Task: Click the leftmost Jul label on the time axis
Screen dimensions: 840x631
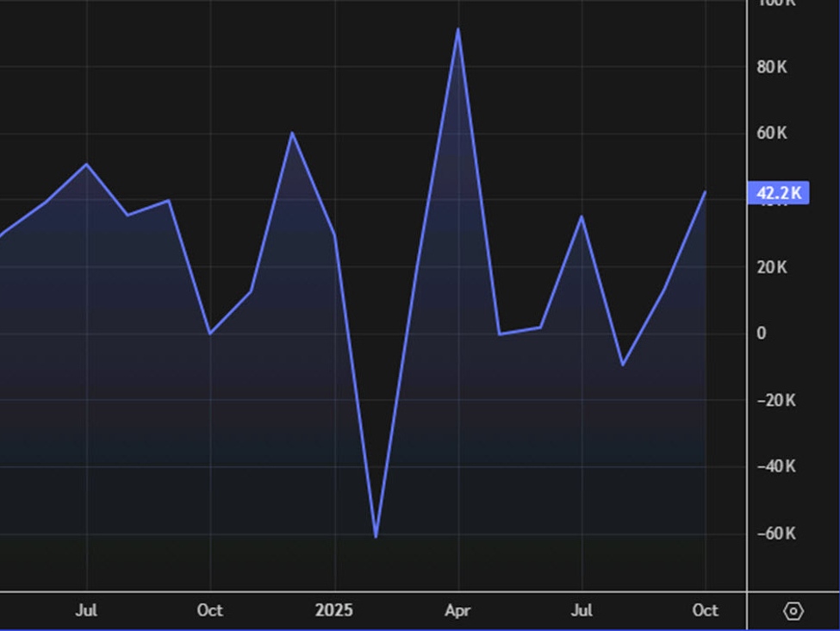Action: (x=86, y=610)
